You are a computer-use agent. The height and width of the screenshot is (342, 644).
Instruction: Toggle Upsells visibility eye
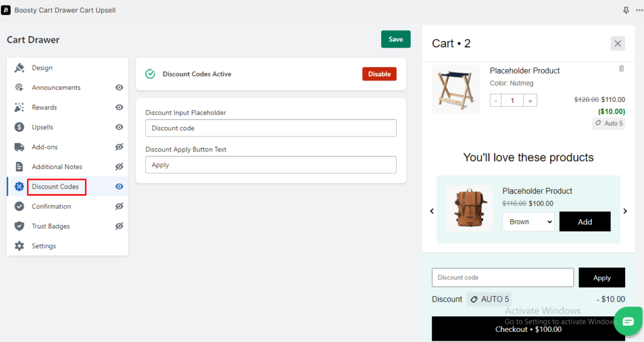[119, 127]
